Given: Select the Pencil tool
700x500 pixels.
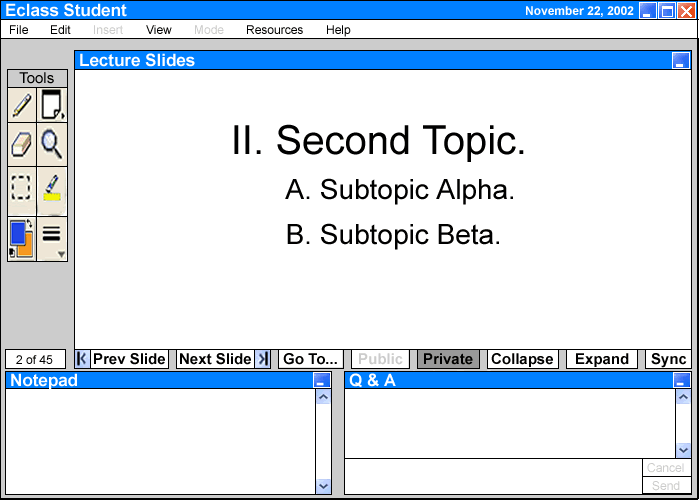Looking at the screenshot, I should [22, 105].
